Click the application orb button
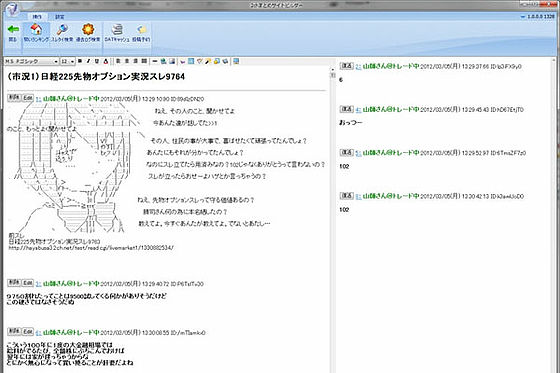The image size is (560, 373). [x=12, y=9]
